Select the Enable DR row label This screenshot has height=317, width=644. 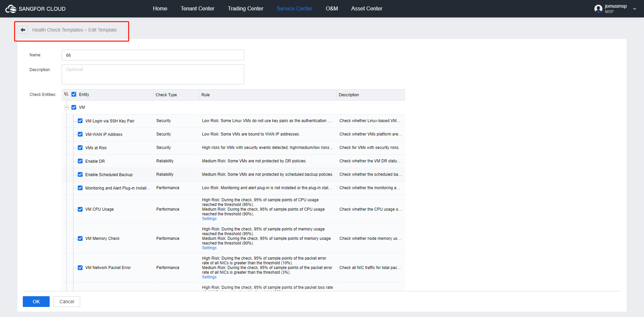(x=95, y=161)
